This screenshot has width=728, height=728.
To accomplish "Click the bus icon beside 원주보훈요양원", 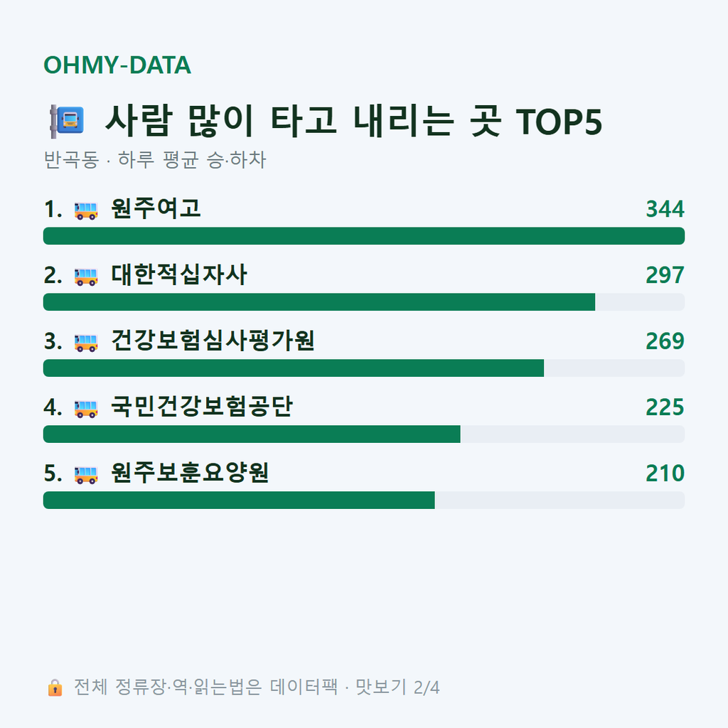I will click(86, 474).
